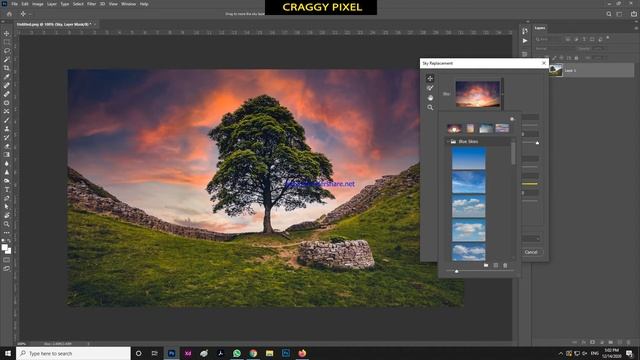Click the Share icon in top right
Image resolution: width=640 pixels, height=360 pixels.
coord(634,14)
